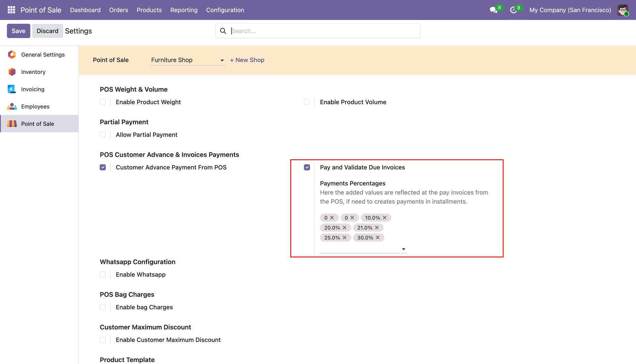Click the Invoicing sidebar icon
The image size is (636, 364).
(x=12, y=89)
